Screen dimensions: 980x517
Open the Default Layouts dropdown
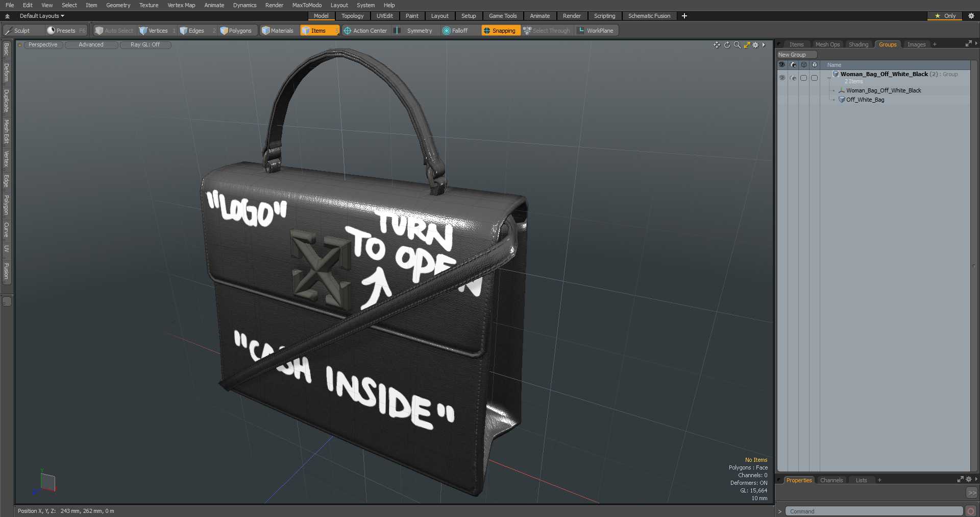42,16
